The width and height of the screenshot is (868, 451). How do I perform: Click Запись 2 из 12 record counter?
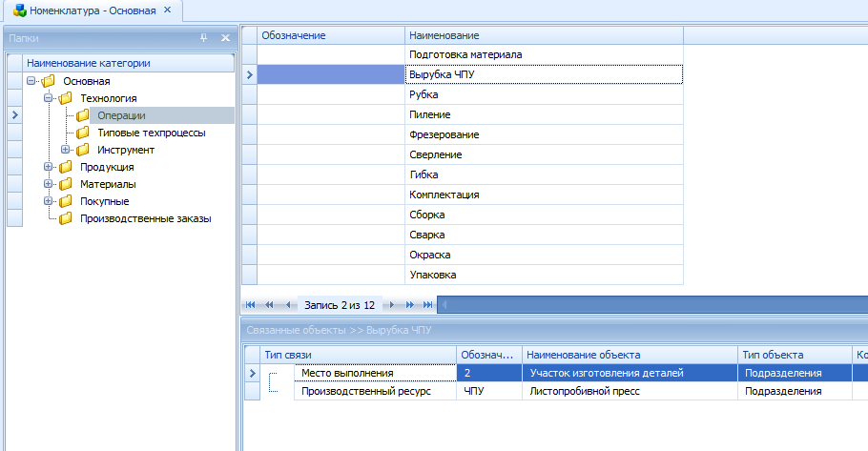coord(340,305)
